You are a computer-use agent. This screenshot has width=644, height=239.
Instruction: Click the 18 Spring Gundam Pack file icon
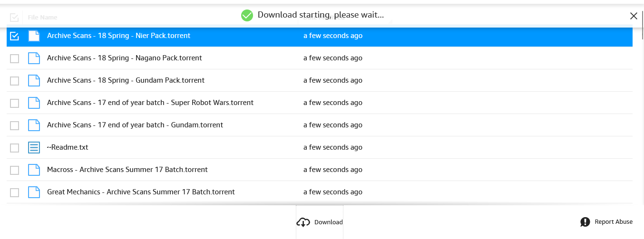[34, 80]
